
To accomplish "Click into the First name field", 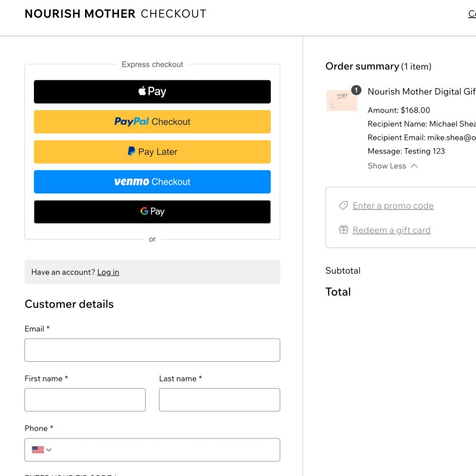I will tap(85, 400).
